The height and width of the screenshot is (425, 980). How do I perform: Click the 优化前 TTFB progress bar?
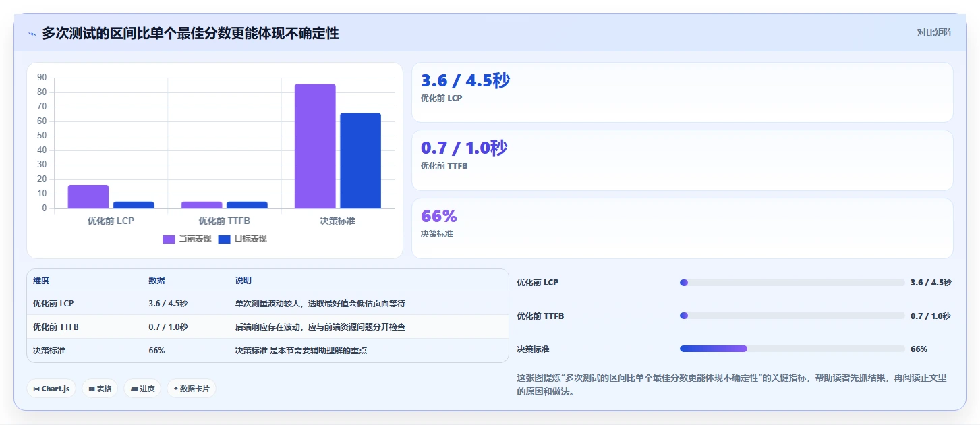792,316
